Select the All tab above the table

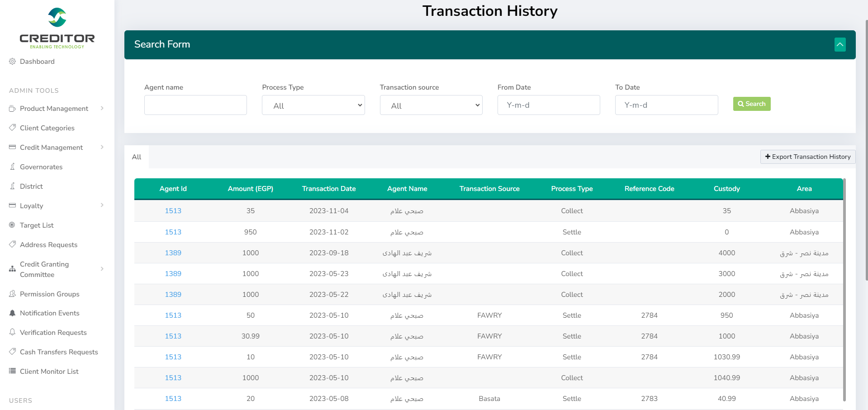pos(137,157)
